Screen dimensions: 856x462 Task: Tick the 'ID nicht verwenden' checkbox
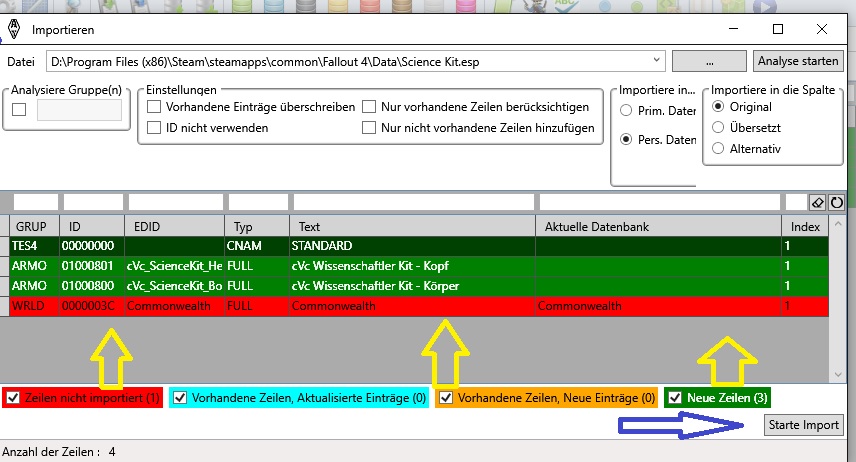(154, 128)
